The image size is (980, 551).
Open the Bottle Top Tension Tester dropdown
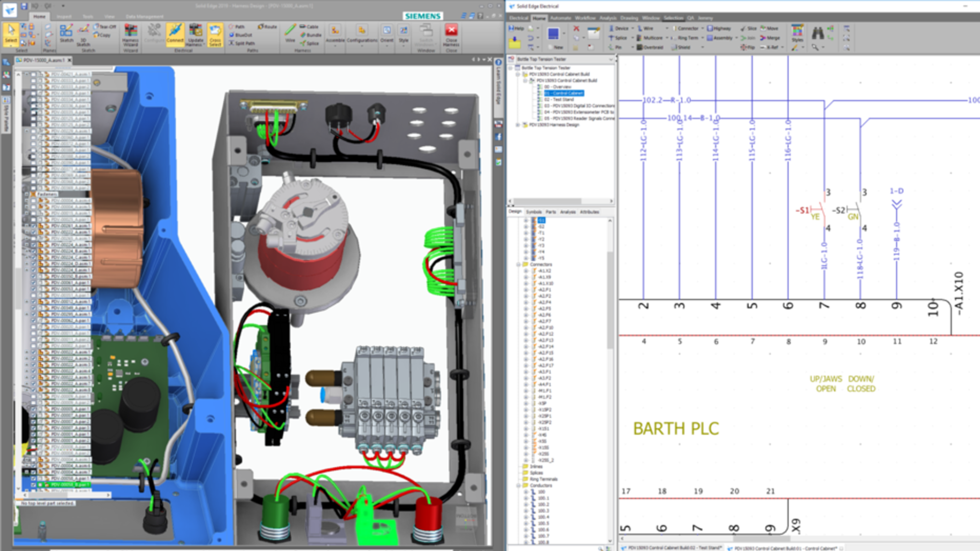click(x=611, y=59)
